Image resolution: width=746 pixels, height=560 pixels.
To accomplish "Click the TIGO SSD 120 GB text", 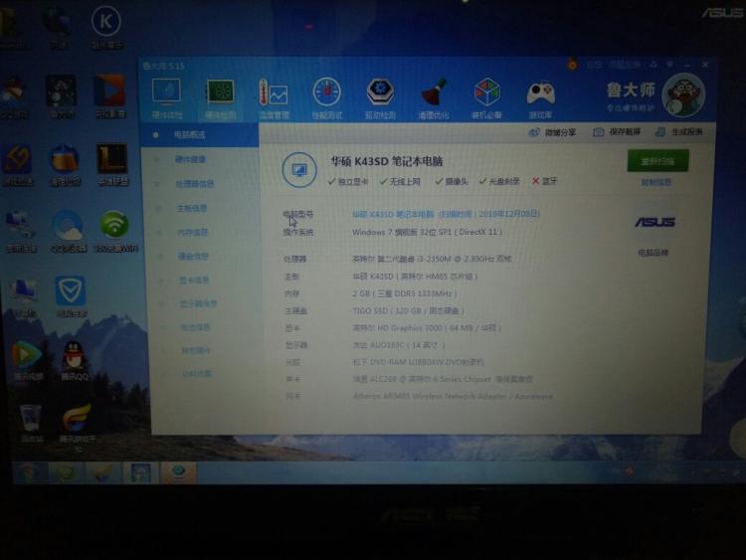I will (x=408, y=310).
